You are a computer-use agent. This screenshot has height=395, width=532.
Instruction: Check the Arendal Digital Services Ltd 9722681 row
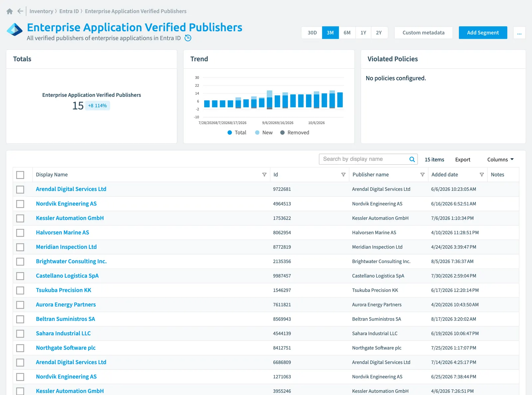pyautogui.click(x=20, y=189)
